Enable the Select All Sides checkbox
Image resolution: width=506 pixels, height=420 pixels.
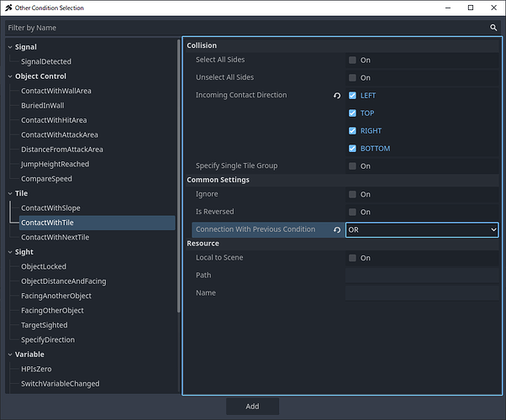[x=353, y=60]
